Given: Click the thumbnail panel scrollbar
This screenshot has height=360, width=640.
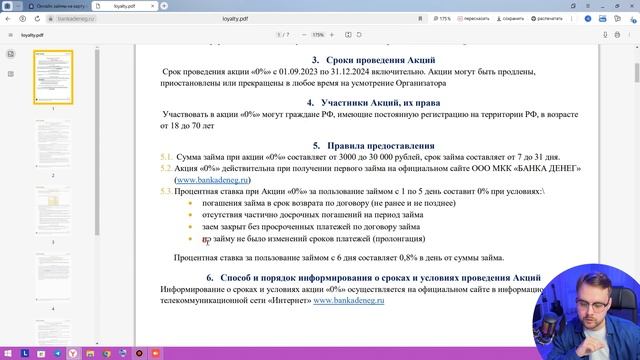Looking at the screenshot, I should (x=97, y=142).
